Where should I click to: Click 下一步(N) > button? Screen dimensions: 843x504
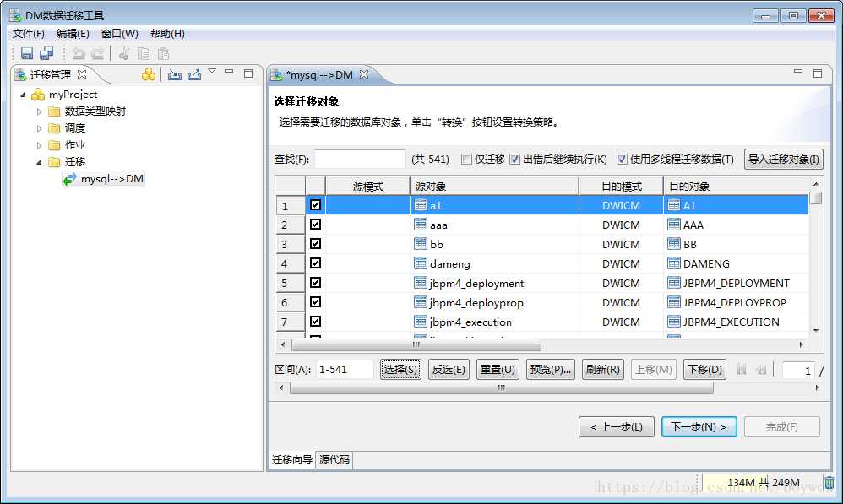pyautogui.click(x=699, y=426)
